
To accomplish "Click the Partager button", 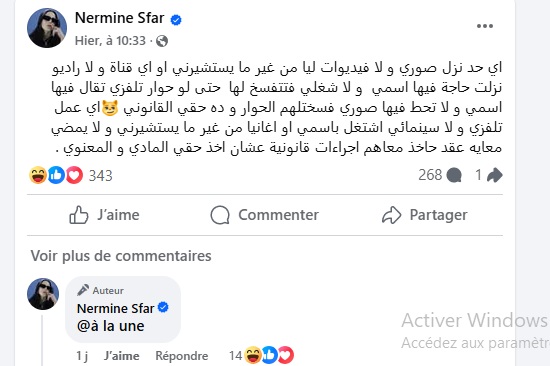I will pos(424,215).
